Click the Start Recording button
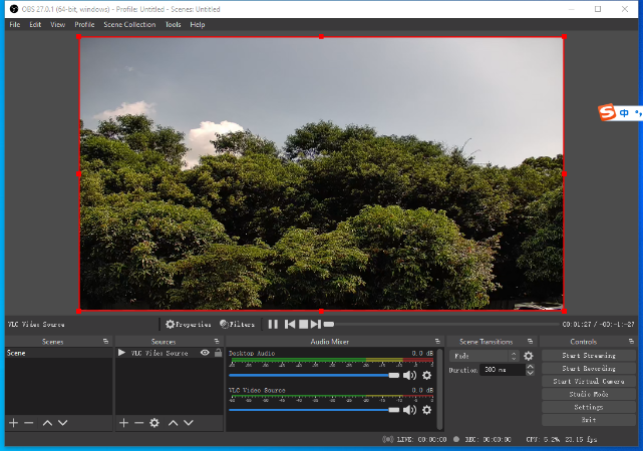The image size is (643, 451). coord(588,368)
